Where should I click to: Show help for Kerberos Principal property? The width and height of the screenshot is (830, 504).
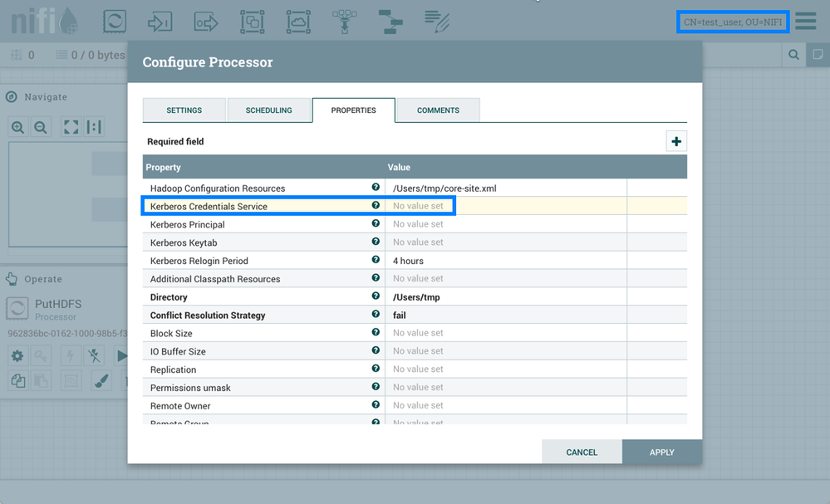[x=376, y=224]
